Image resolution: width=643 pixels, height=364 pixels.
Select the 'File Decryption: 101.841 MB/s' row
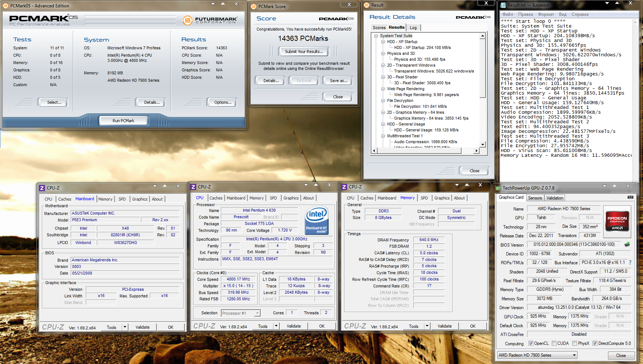point(420,106)
